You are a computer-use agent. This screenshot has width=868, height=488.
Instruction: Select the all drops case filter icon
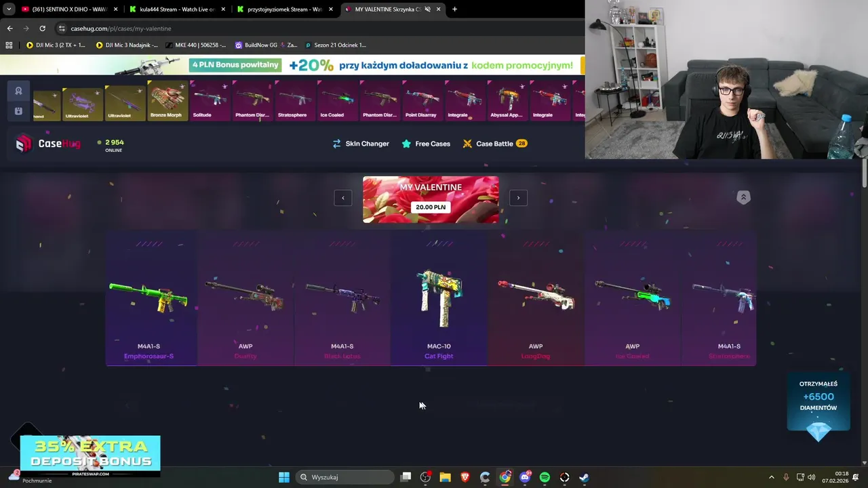tap(18, 110)
